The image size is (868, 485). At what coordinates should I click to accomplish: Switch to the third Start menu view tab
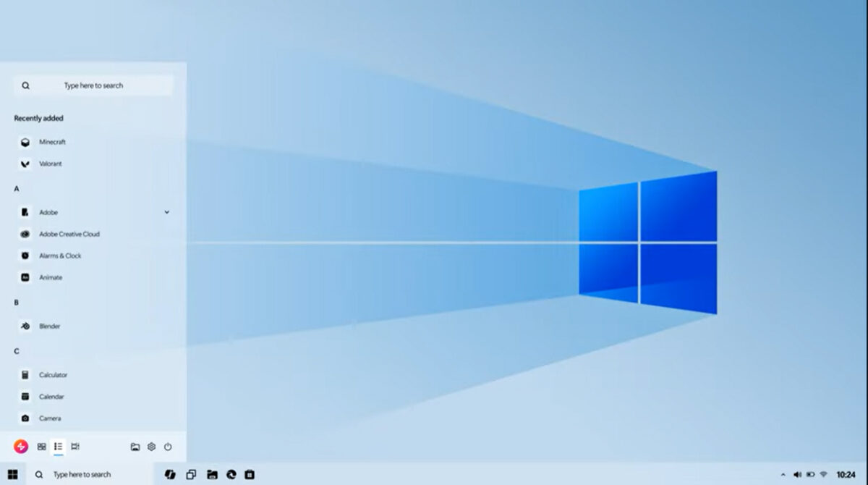(75, 447)
